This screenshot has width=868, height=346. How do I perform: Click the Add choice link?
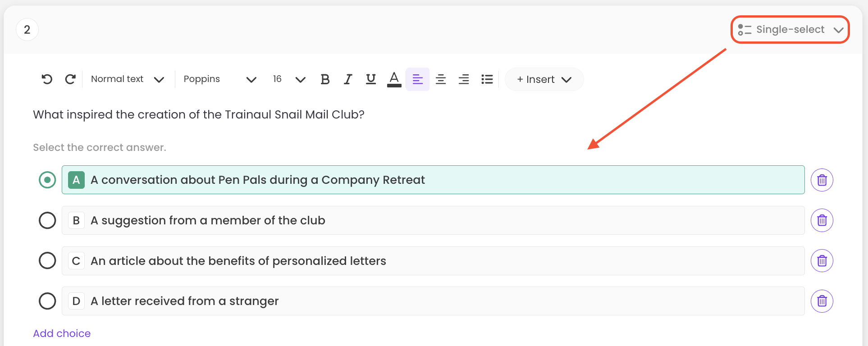[x=62, y=333]
